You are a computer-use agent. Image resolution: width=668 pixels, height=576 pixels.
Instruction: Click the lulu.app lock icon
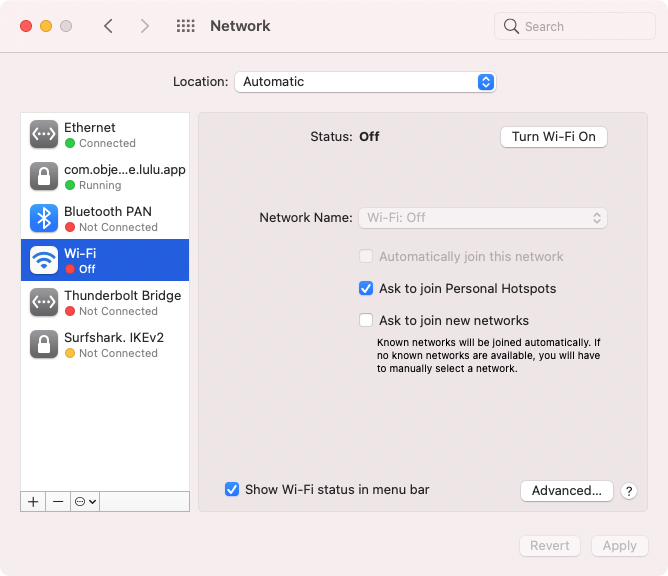pyautogui.click(x=44, y=176)
